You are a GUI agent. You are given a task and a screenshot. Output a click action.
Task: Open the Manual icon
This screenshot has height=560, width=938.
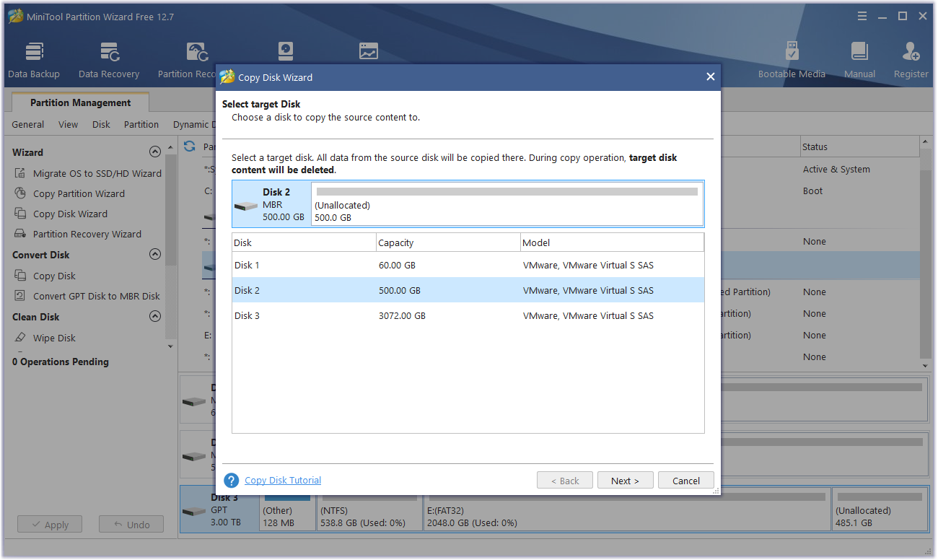coord(859,52)
